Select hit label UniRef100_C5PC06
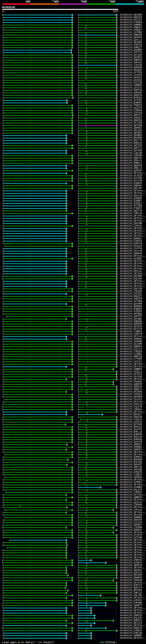Image resolution: width=146 pixels, height=644 pixels. (x=131, y=213)
